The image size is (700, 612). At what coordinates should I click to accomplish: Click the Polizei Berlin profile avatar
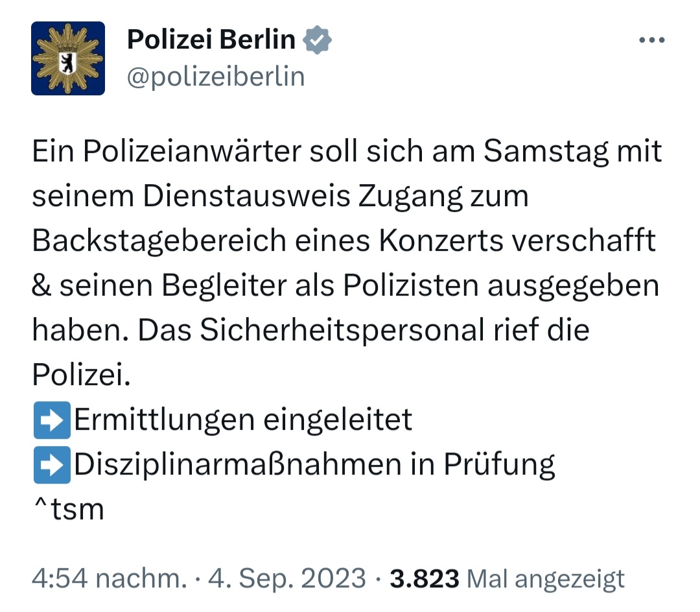tap(68, 58)
